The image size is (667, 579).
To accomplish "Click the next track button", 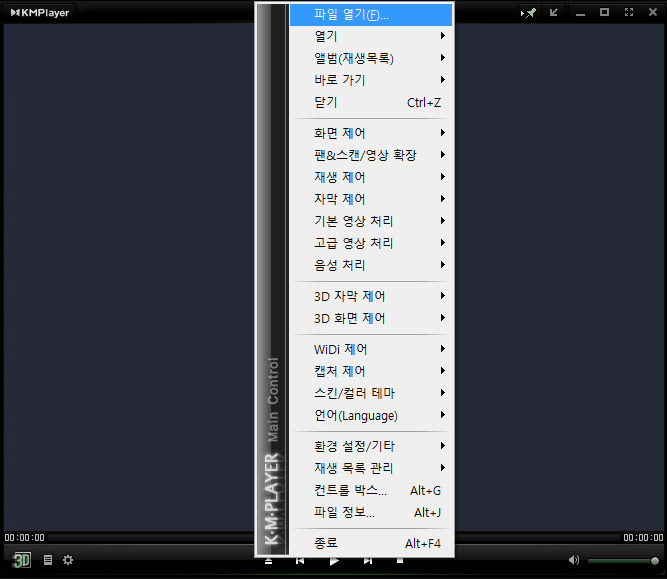I will coord(368,561).
